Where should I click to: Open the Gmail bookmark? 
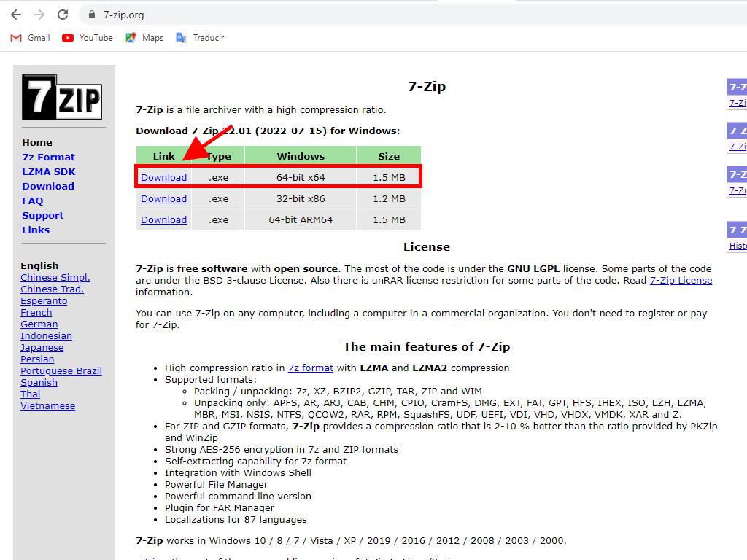click(31, 38)
